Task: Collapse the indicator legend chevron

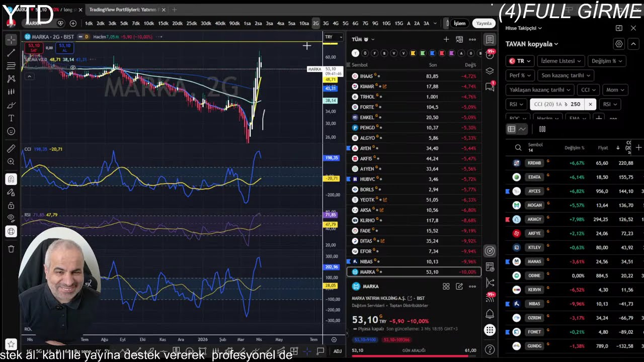Action: coord(29,76)
